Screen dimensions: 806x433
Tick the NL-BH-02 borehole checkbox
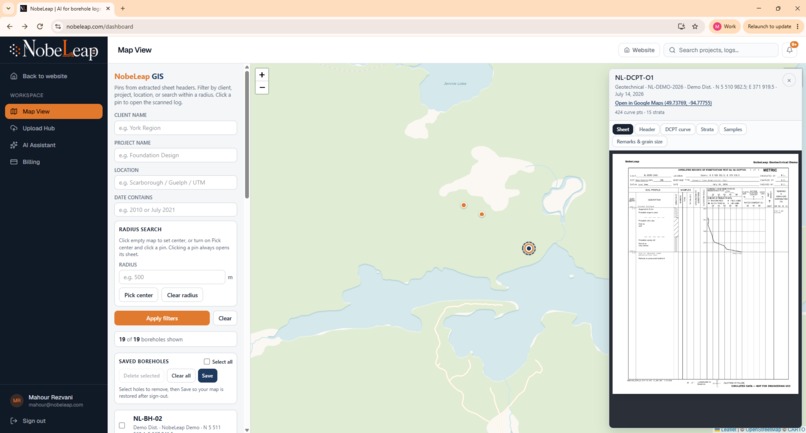pyautogui.click(x=122, y=425)
